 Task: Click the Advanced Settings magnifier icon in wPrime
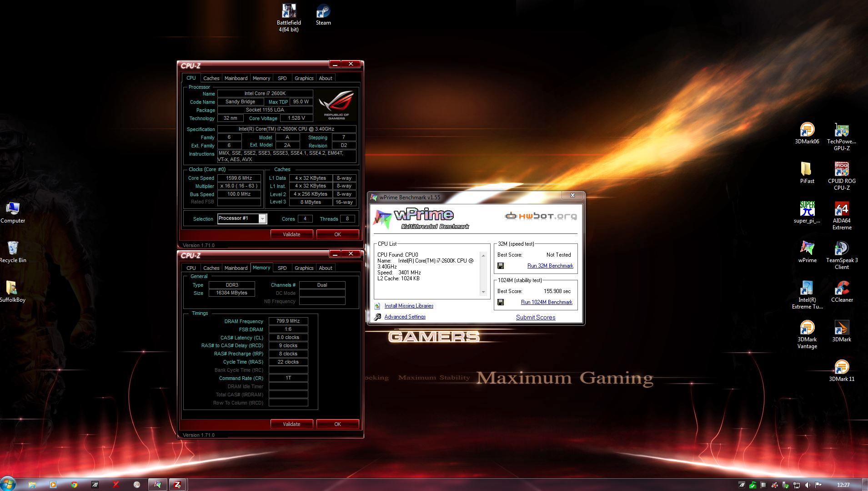point(377,317)
